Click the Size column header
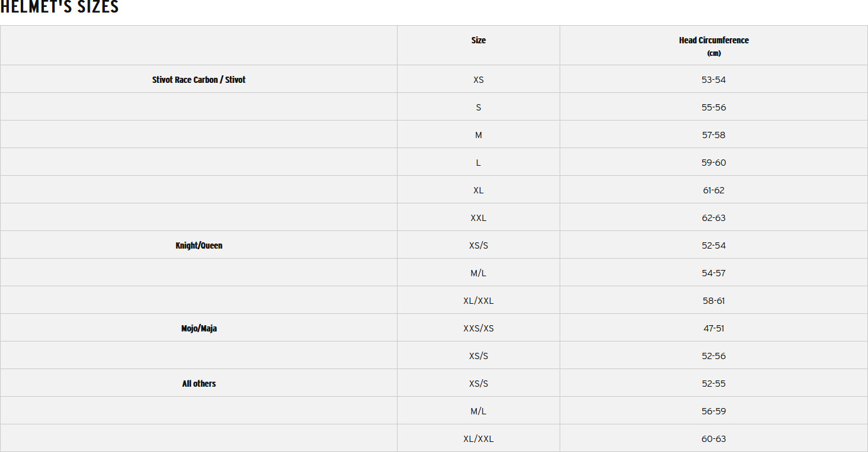 [x=479, y=40]
